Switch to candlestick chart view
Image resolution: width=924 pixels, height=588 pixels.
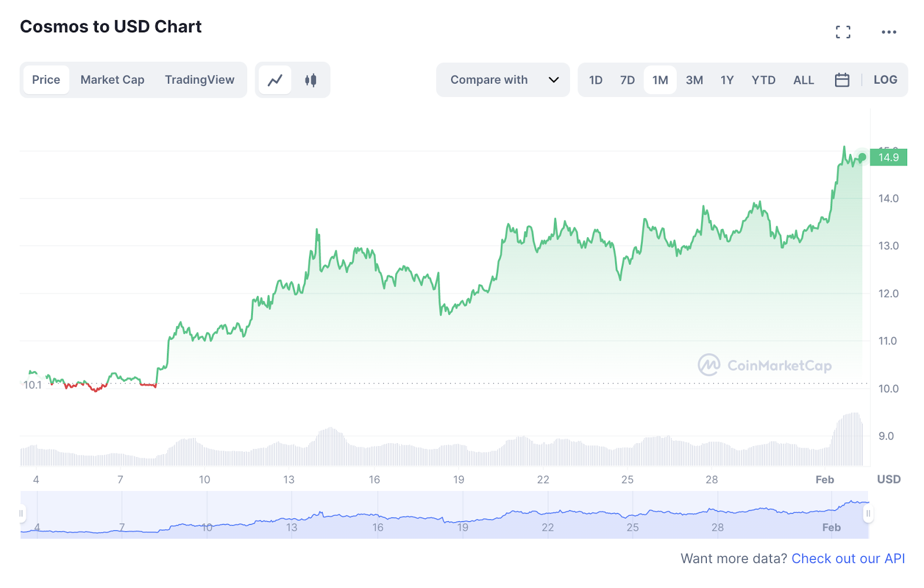click(311, 80)
